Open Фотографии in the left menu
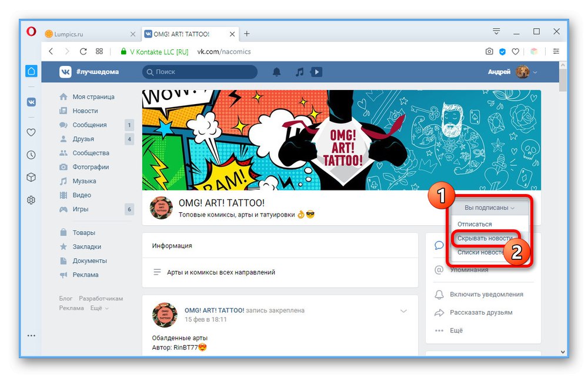This screenshot has height=377, width=588. 91,167
